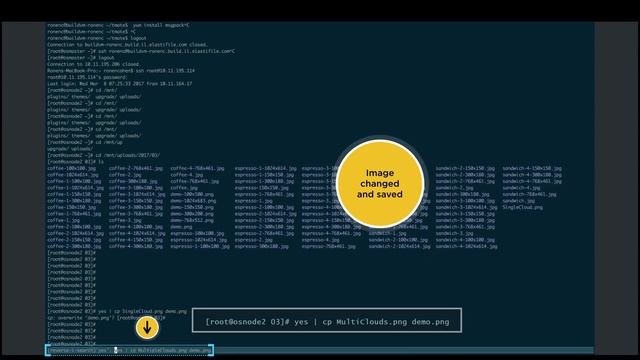This screenshot has height=360, width=640.
Task: Select sandwich-4-150x150.jpg in the listing
Action: pos(532,168)
